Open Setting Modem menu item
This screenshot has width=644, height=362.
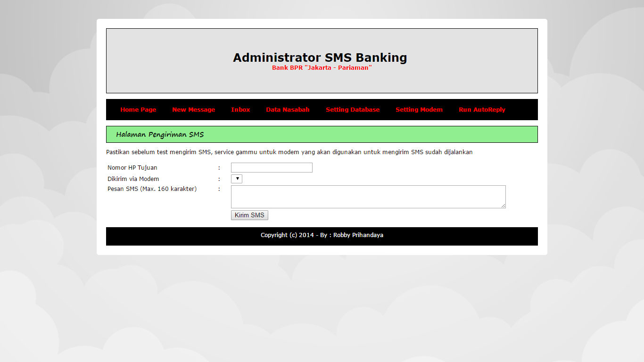(x=419, y=110)
